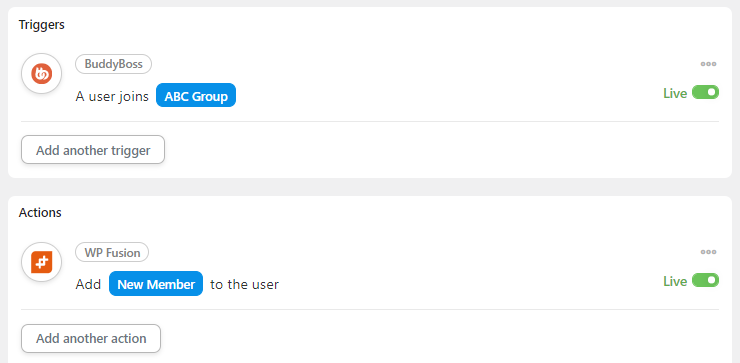Click the green Live label beside the action toggle

(675, 281)
